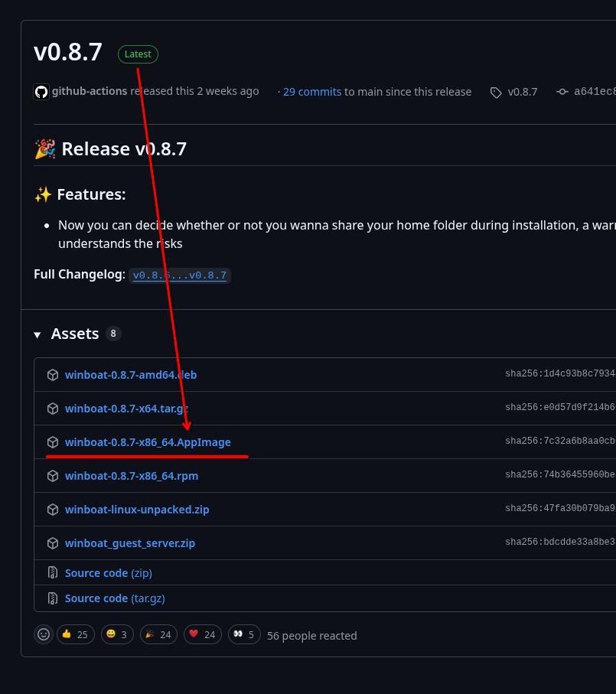Viewport: 616px width, 694px height.
Task: Click package icon beside rpm asset
Action: click(53, 476)
